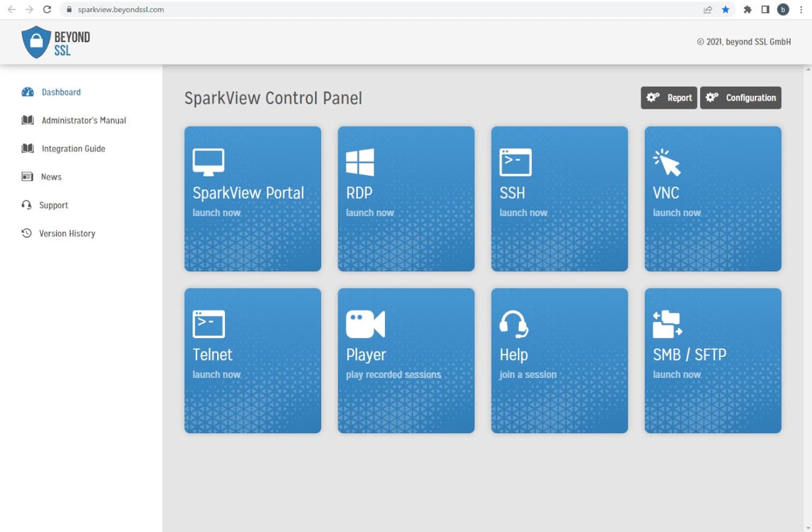Image resolution: width=812 pixels, height=532 pixels.
Task: Click play recorded sessions under Player
Action: pyautogui.click(x=393, y=374)
